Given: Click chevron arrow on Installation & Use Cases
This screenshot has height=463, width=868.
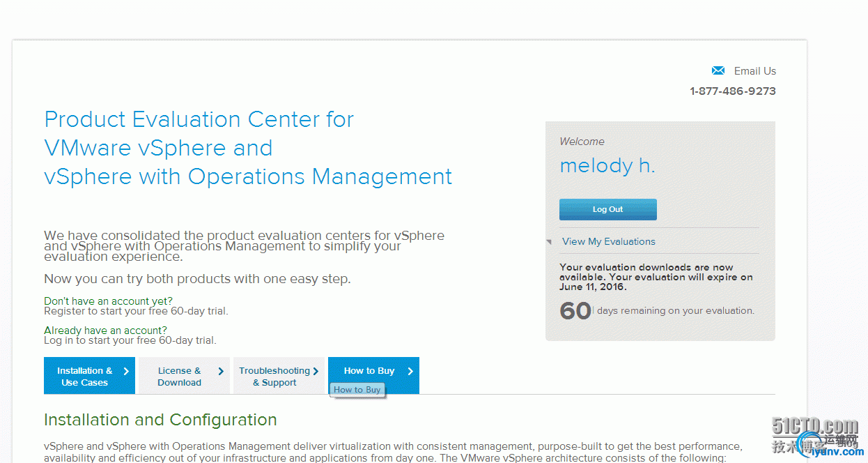Looking at the screenshot, I should tap(126, 371).
